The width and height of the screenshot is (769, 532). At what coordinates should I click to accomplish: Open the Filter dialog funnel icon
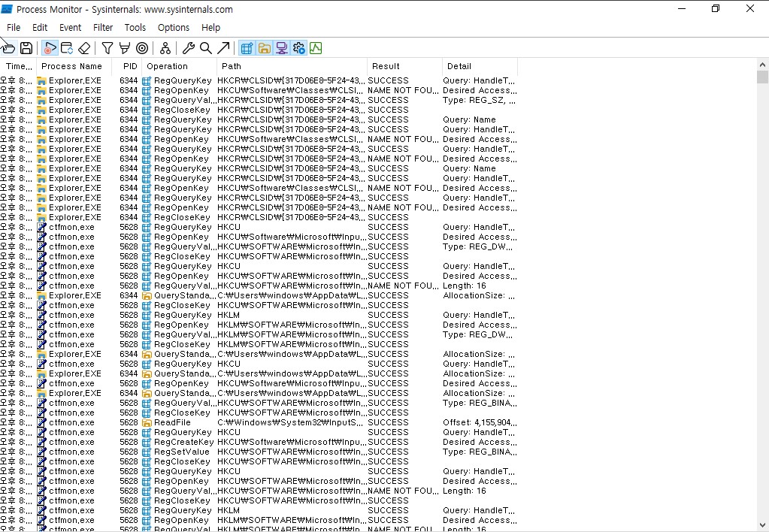tap(107, 48)
